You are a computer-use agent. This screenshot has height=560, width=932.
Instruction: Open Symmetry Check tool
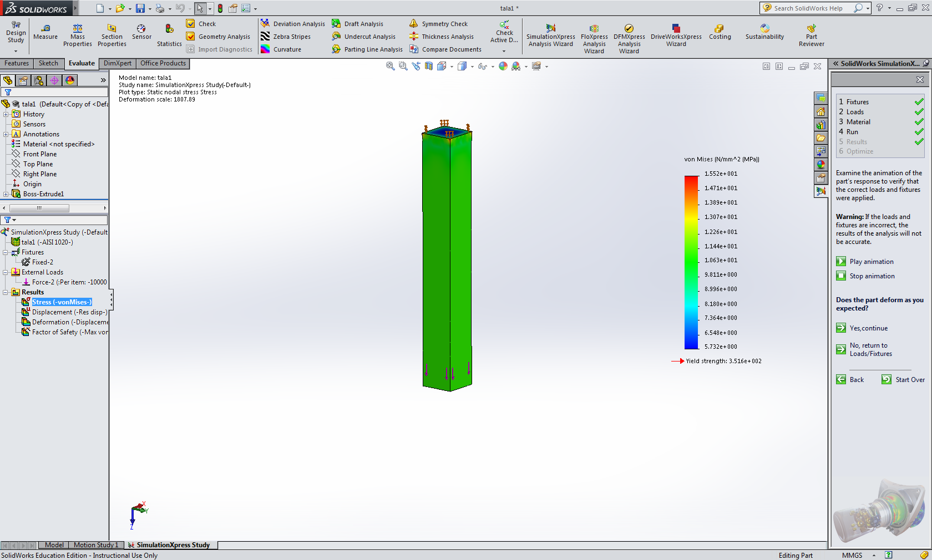point(438,24)
